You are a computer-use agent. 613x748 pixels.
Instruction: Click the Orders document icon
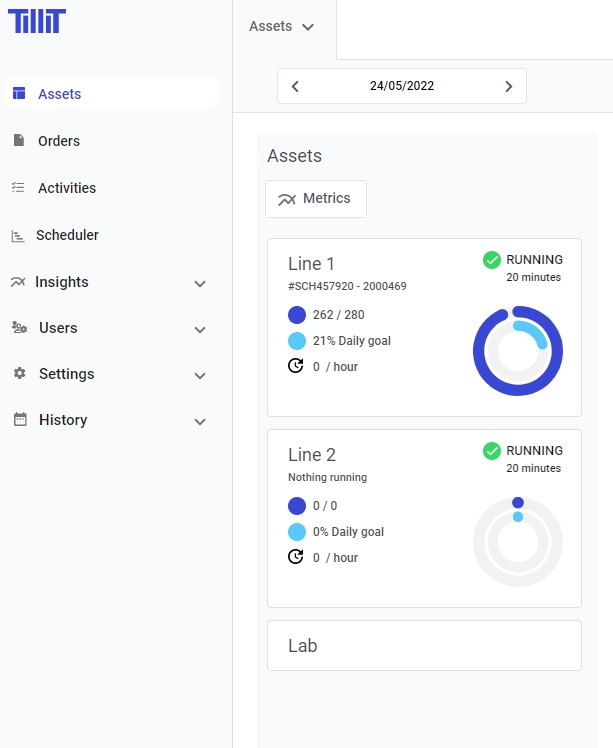(x=18, y=141)
